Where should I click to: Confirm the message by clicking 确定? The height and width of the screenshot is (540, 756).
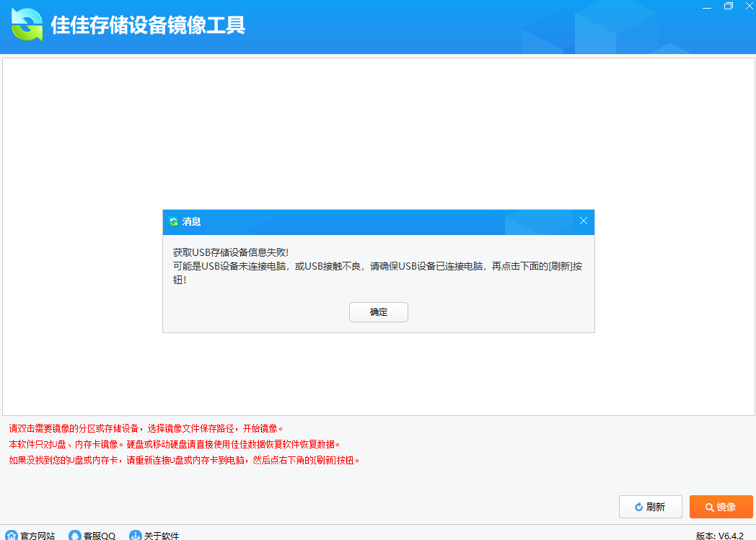378,311
